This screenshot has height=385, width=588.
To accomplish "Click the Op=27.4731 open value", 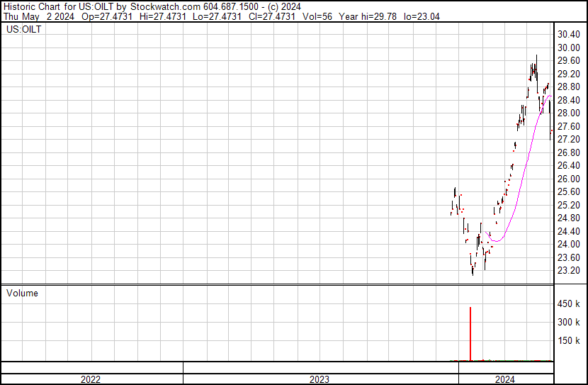I will point(107,16).
